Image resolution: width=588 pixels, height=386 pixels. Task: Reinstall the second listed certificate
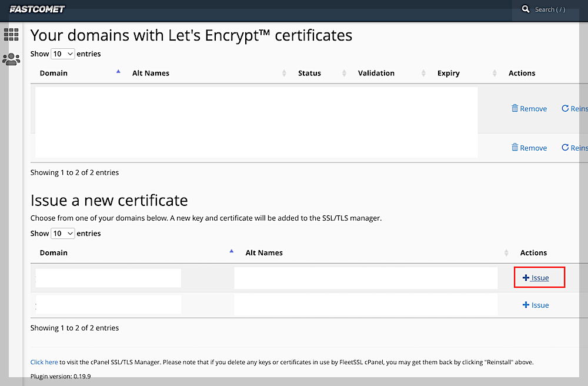pos(574,148)
